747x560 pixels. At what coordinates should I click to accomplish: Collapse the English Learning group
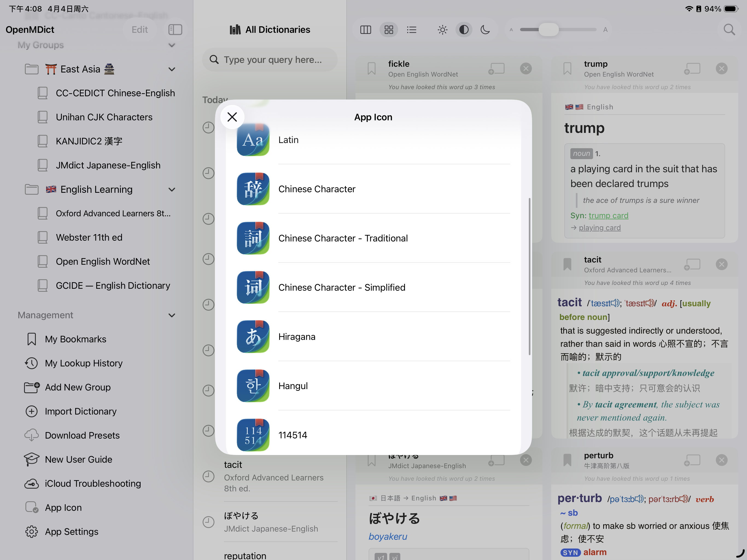click(171, 189)
